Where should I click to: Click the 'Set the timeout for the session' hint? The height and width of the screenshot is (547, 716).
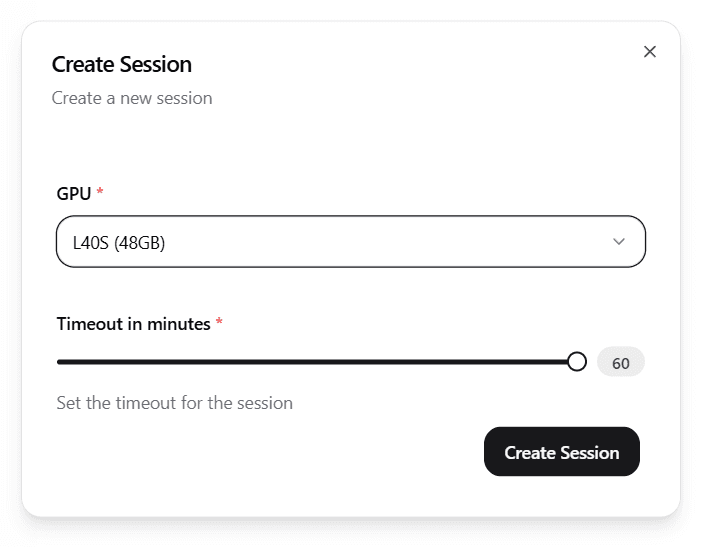[175, 403]
